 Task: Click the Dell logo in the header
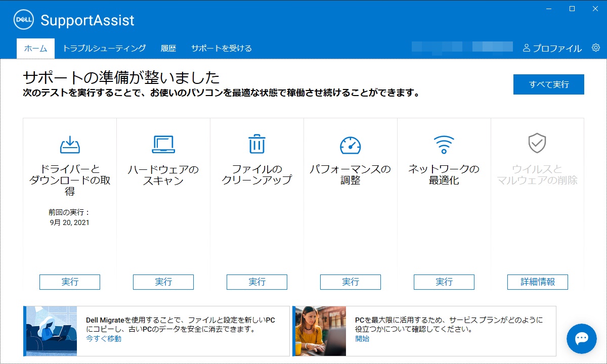click(x=23, y=20)
